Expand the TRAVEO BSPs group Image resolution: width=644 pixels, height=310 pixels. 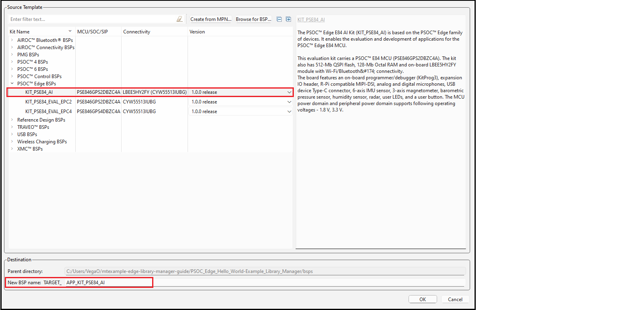click(12, 127)
